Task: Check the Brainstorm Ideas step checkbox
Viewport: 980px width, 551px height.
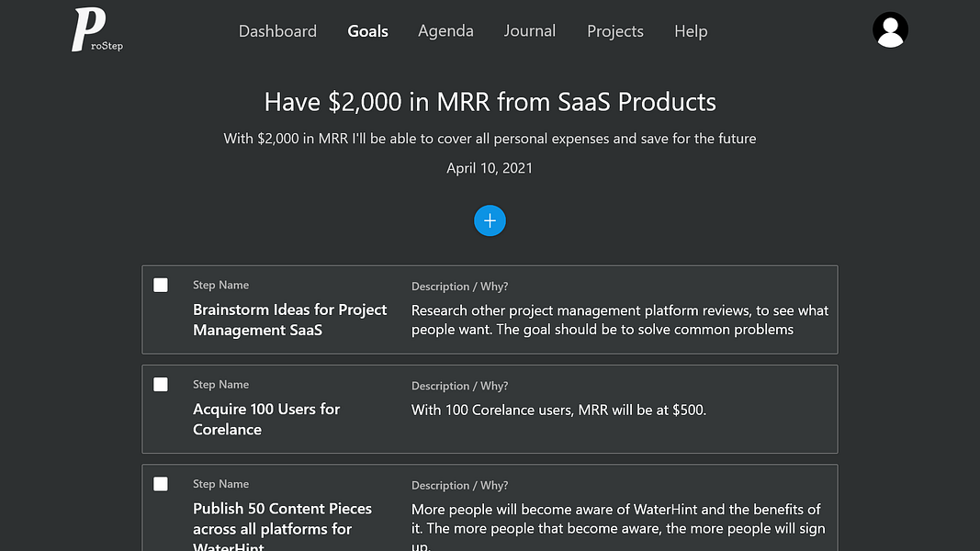Action: point(161,285)
